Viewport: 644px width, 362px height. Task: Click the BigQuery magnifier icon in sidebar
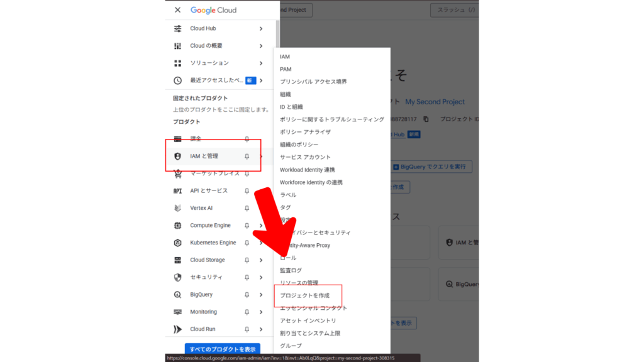177,295
